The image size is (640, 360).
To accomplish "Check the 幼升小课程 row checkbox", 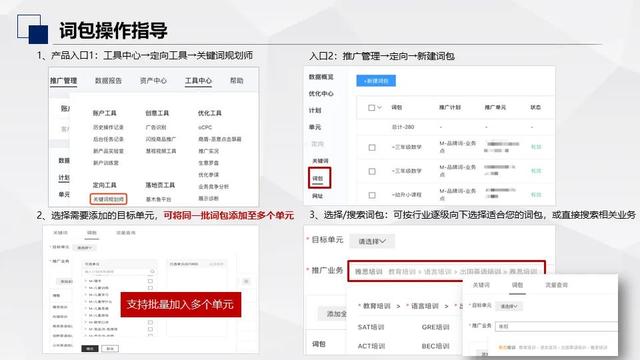I will pos(372,195).
